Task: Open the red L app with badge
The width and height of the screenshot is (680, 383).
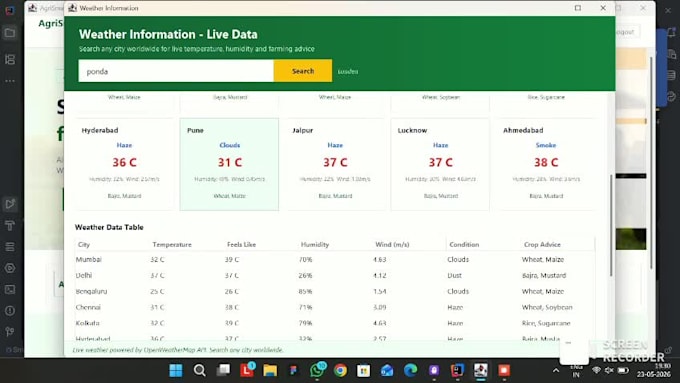Action: coord(247,370)
